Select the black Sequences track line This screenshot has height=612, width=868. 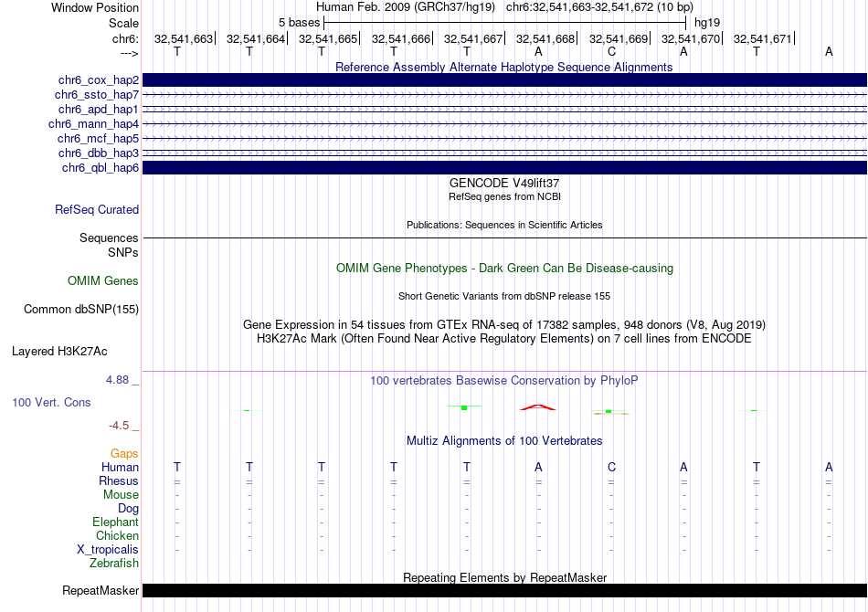(x=504, y=237)
